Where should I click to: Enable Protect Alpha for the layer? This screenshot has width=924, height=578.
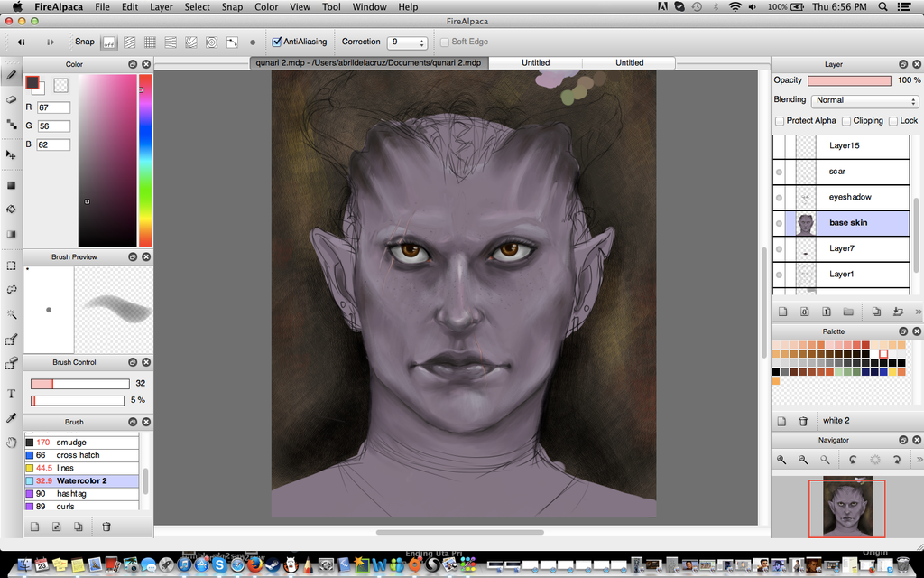tap(780, 121)
